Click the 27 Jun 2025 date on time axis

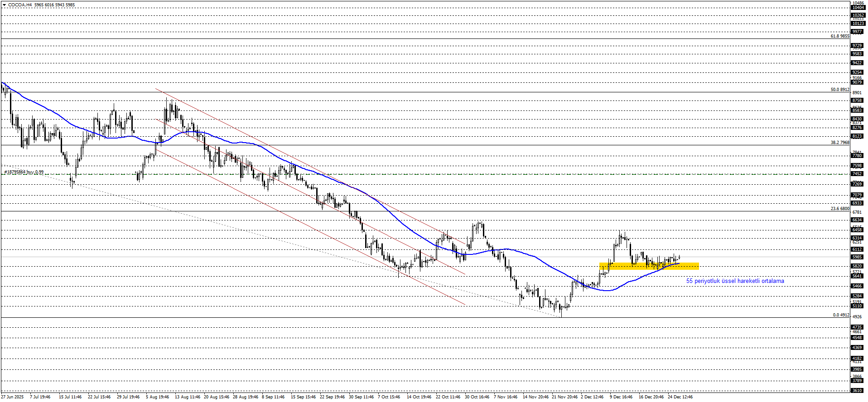coord(12,397)
